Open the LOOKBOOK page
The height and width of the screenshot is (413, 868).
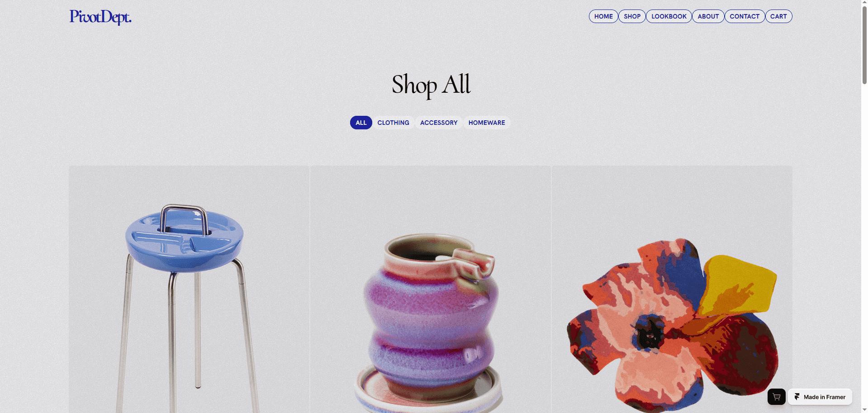coord(669,16)
